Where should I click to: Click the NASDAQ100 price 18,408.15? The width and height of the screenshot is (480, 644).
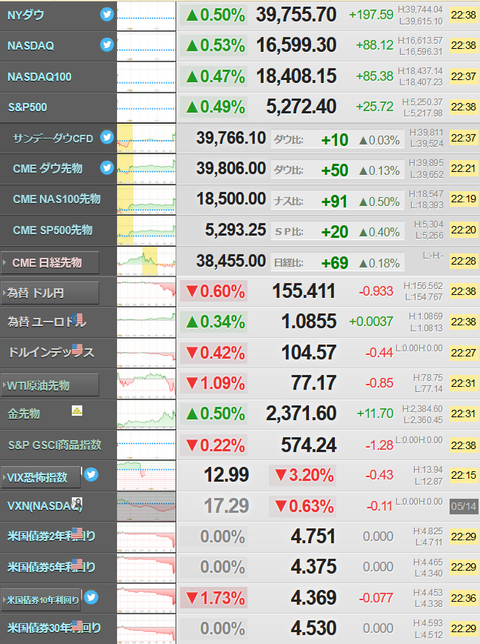click(x=296, y=76)
